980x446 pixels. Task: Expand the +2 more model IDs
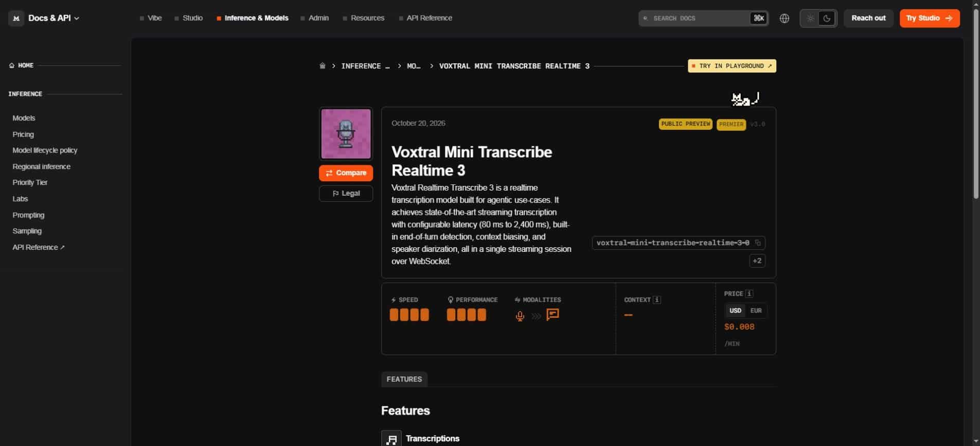(x=757, y=261)
